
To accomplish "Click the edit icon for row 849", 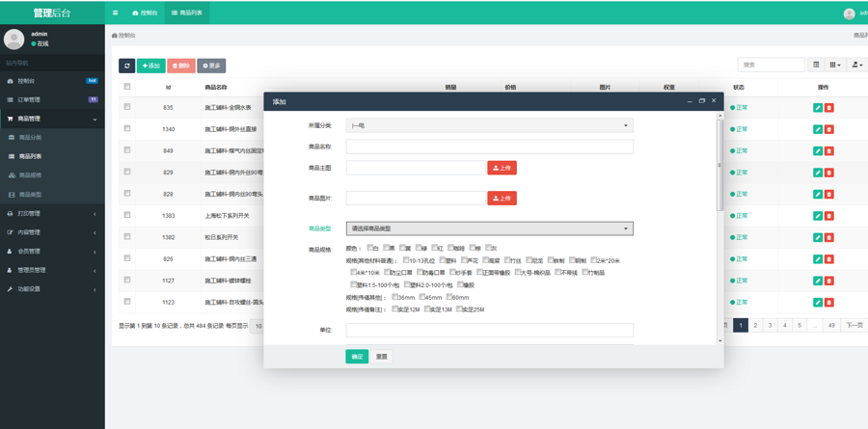I will click(818, 151).
